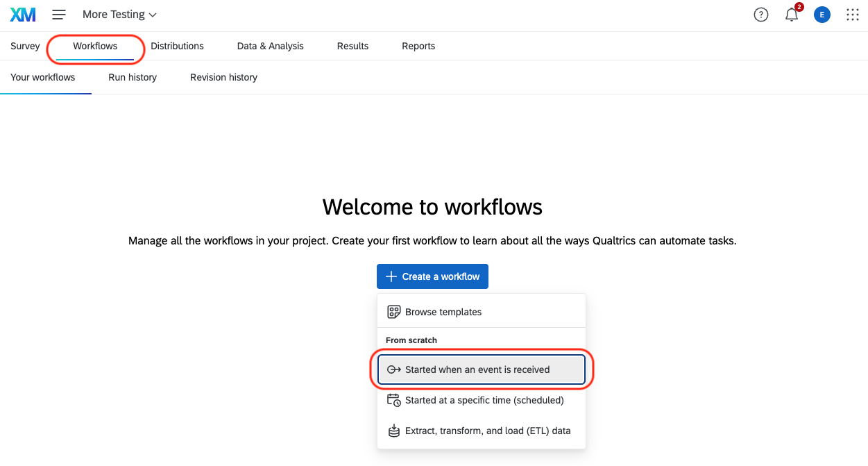The width and height of the screenshot is (868, 466).
Task: Click the scheduled calendar clock icon
Action: click(394, 400)
